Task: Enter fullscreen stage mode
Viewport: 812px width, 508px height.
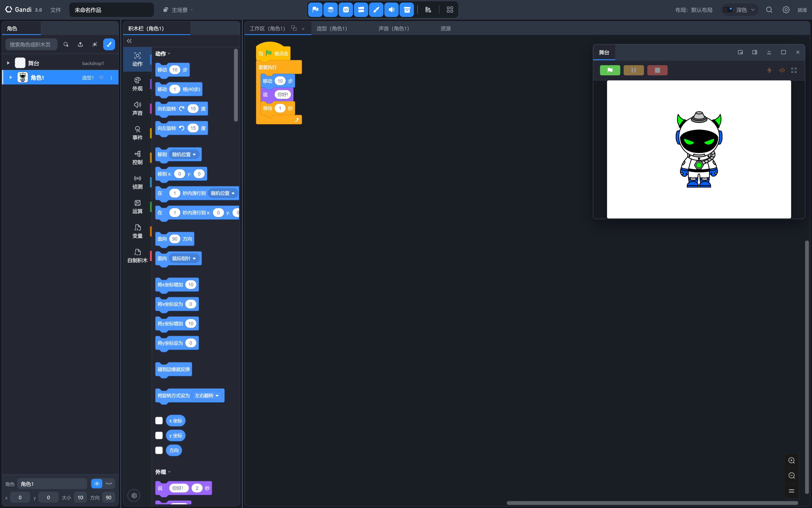Action: pyautogui.click(x=794, y=70)
